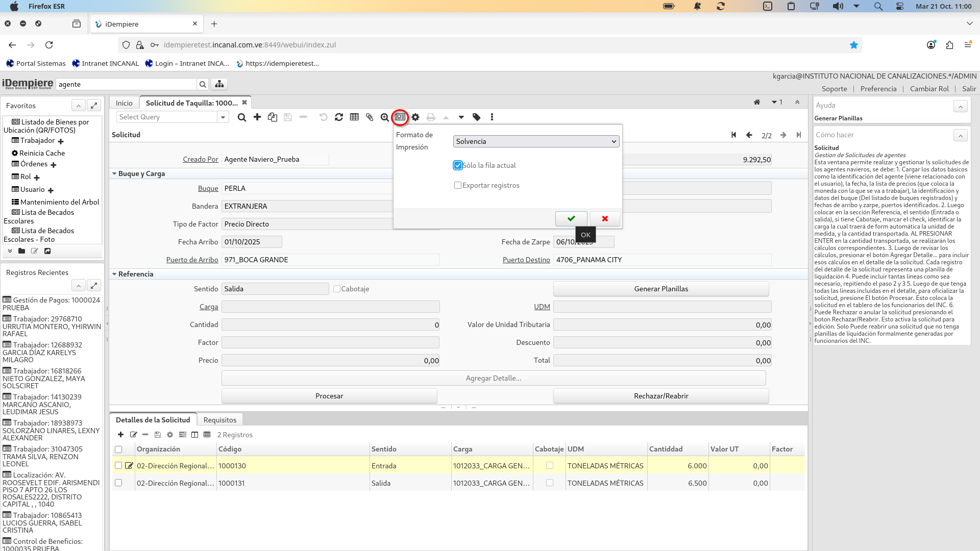Open the Formato de Impresión Solvencia dropdown
Viewport: 980px width, 551px height.
click(536, 141)
